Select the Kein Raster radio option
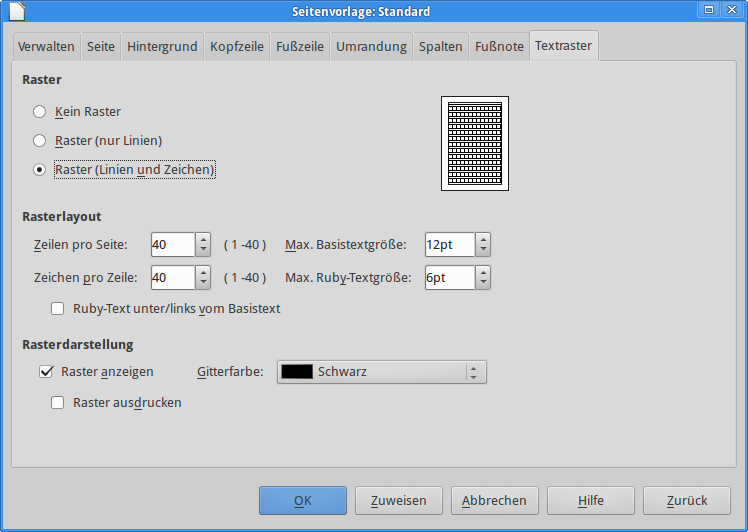 pyautogui.click(x=40, y=112)
